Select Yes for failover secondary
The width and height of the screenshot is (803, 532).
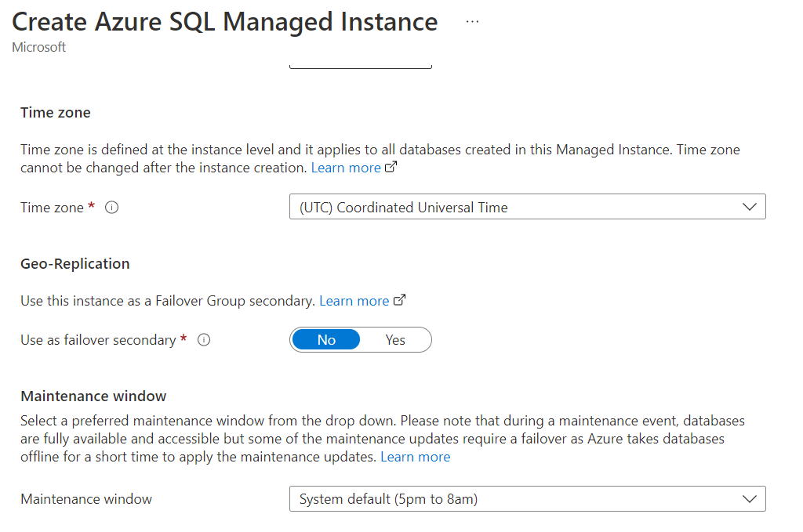coord(395,340)
